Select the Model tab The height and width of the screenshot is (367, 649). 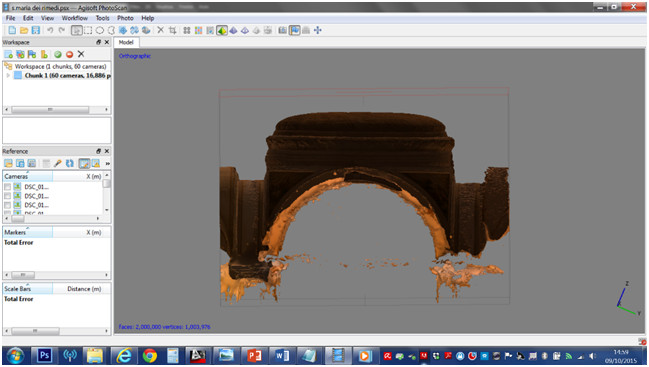pos(126,42)
